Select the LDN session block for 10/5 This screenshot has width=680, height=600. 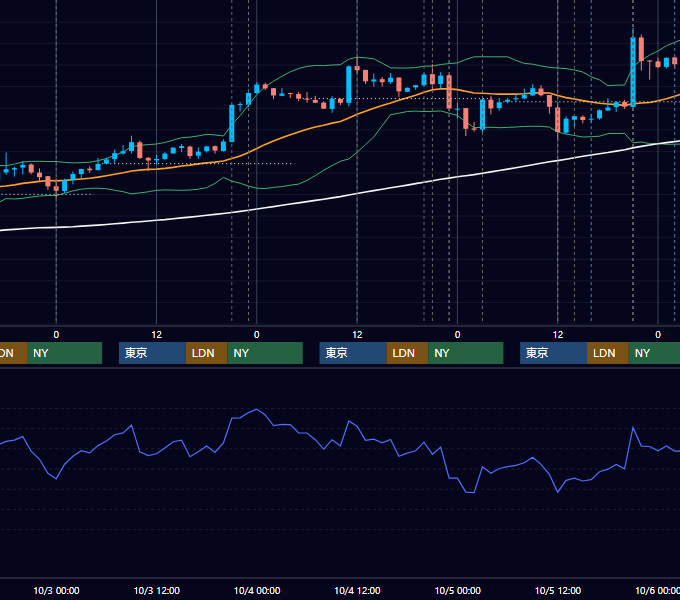pos(608,353)
